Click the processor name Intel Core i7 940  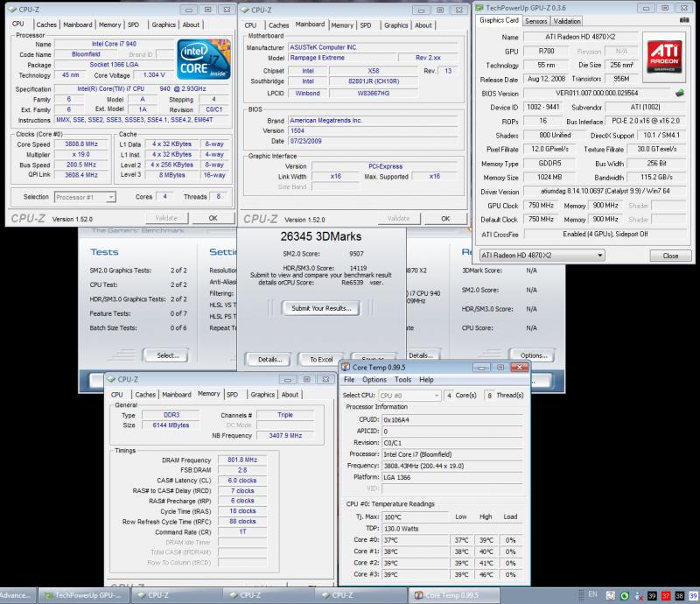point(114,44)
